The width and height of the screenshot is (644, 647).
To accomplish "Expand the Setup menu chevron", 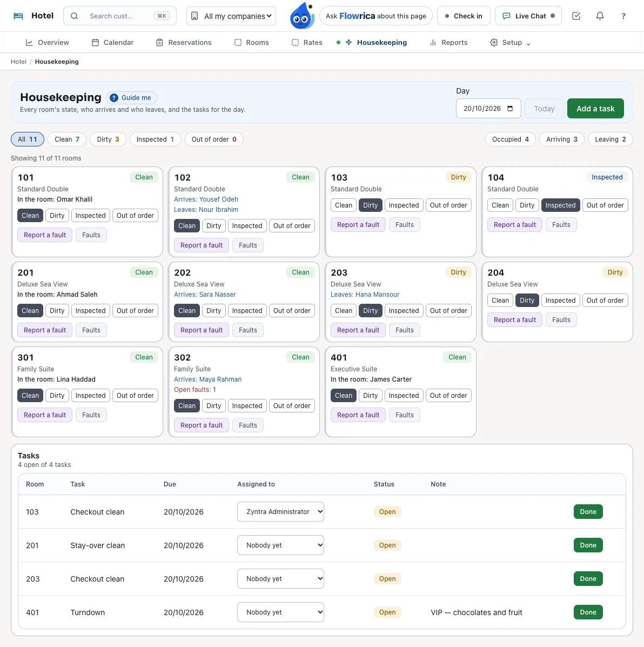I will point(528,43).
